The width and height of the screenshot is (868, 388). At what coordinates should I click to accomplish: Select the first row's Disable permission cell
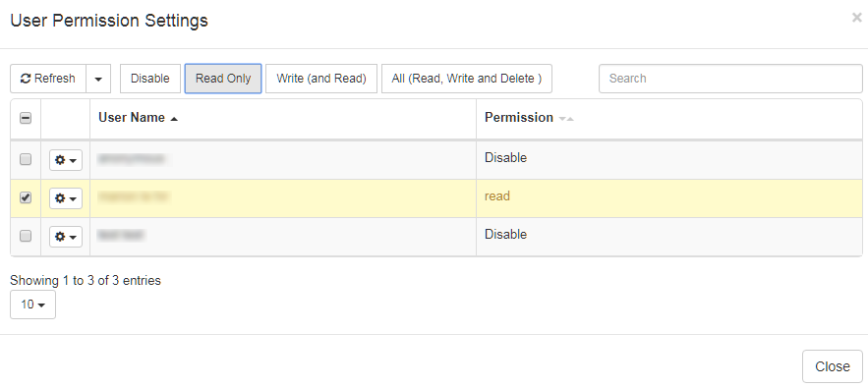point(669,159)
